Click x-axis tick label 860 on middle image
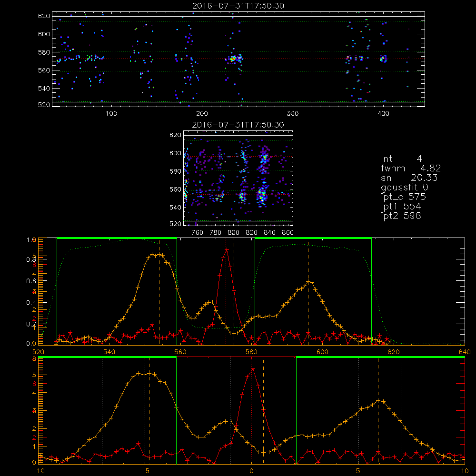The image size is (476, 476). 288,233
